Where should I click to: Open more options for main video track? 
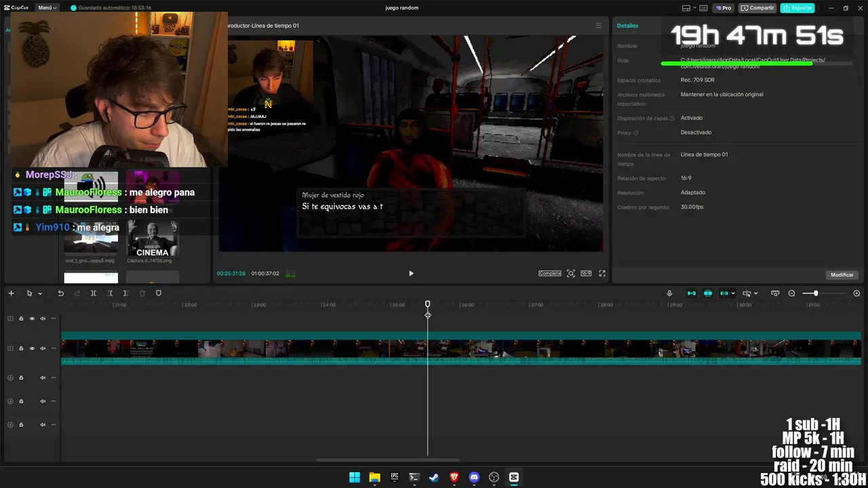[x=54, y=348]
